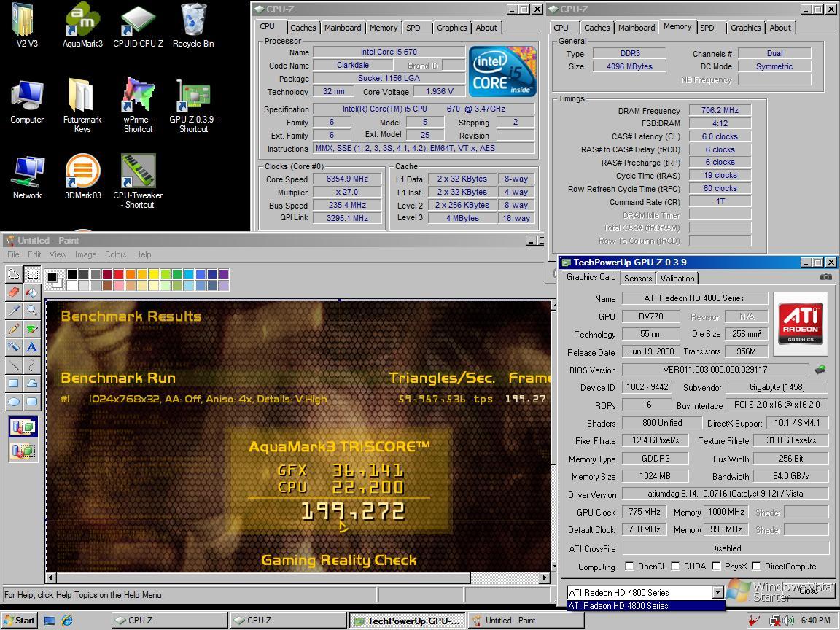Switch to Sensors tab in GPU-Z
The height and width of the screenshot is (630, 840).
638,279
